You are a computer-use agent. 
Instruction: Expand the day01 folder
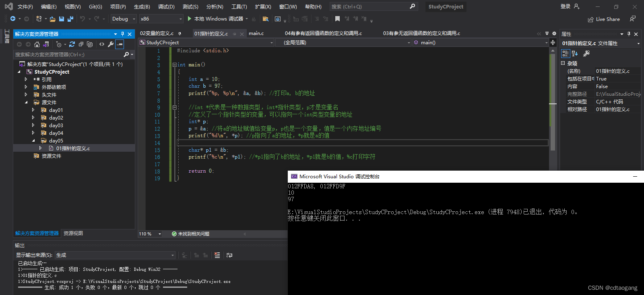(33, 110)
